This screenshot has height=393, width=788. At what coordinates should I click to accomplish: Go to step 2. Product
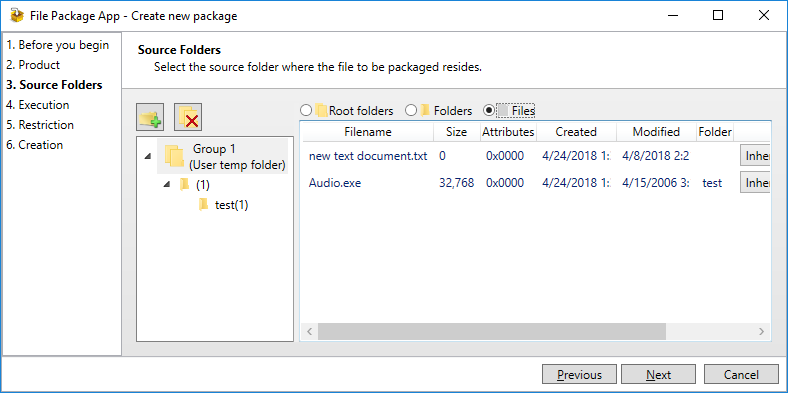click(33, 65)
